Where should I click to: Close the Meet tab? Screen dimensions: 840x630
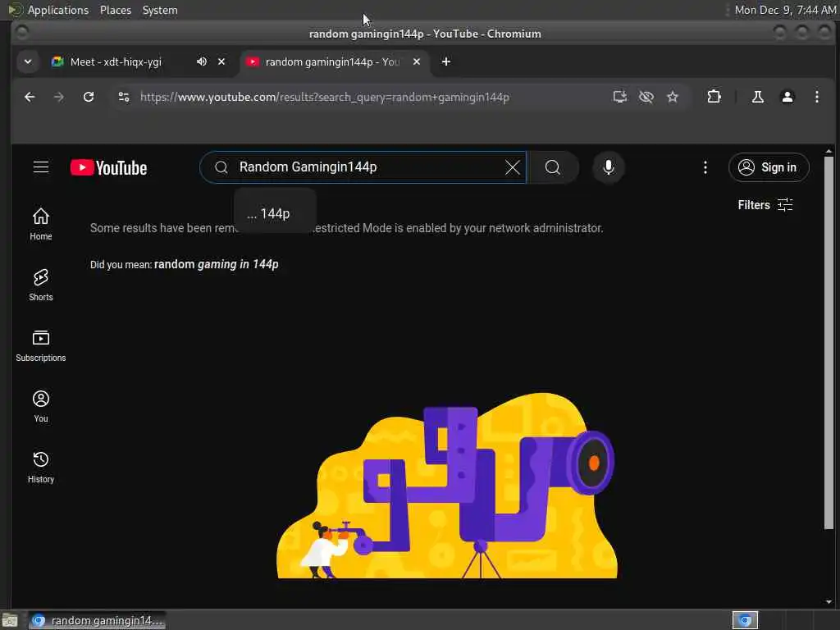click(x=221, y=62)
